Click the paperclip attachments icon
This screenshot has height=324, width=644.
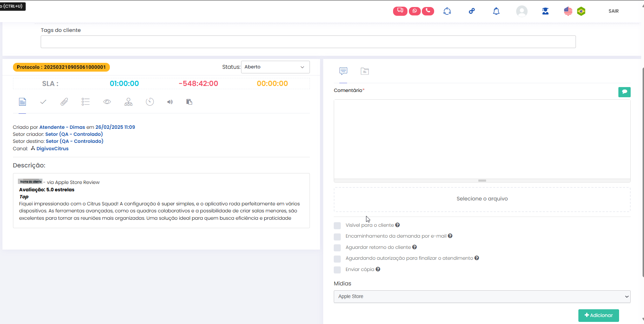64,102
